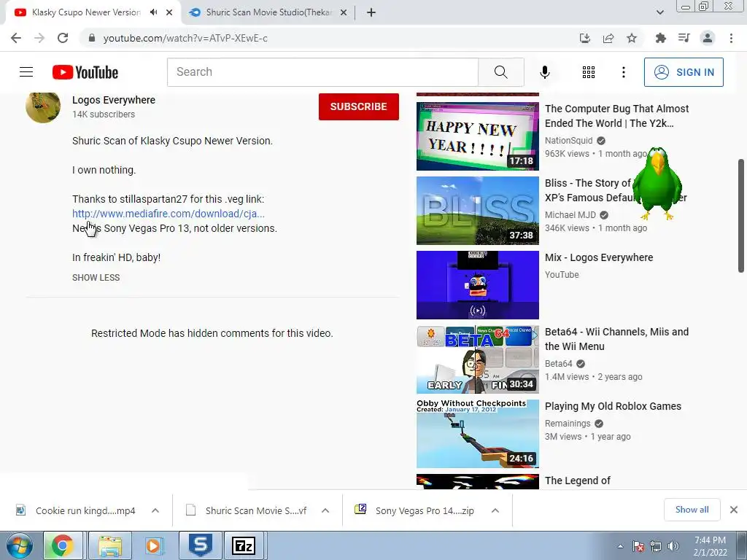Open YouTube hamburger guide menu

(x=26, y=72)
